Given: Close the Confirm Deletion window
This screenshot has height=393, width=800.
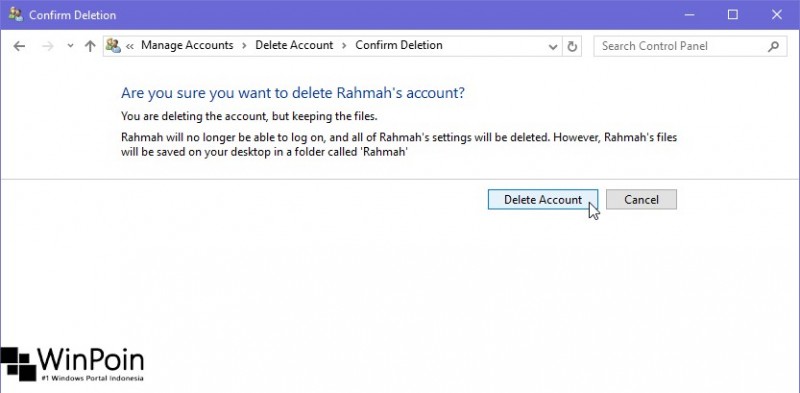Looking at the screenshot, I should pos(777,15).
